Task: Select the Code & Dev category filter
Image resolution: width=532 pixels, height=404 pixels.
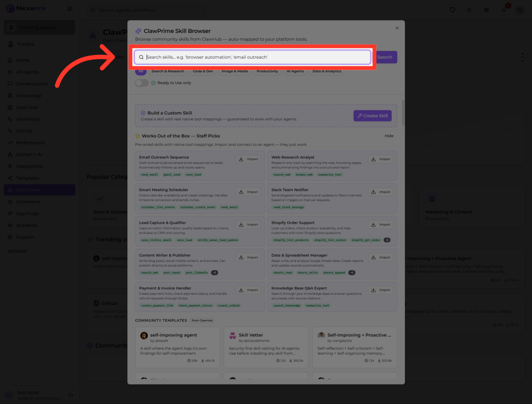Action: (203, 71)
